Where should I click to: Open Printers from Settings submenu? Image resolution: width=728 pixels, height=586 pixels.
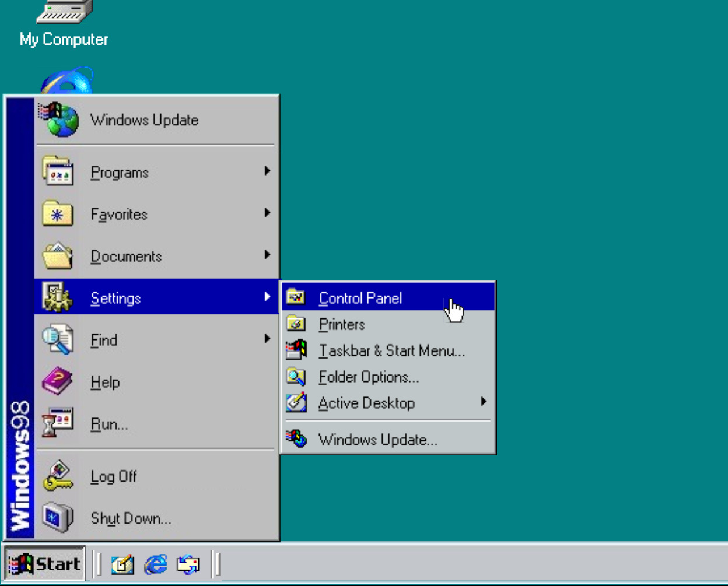(x=388, y=324)
